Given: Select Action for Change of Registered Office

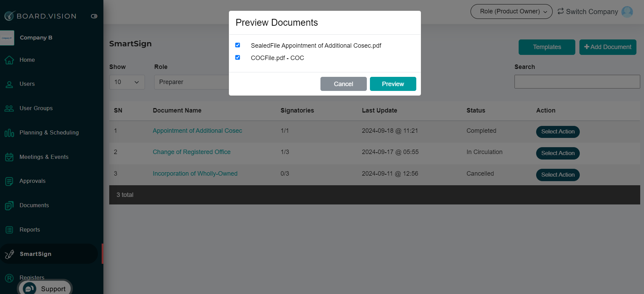Looking at the screenshot, I should 558,153.
